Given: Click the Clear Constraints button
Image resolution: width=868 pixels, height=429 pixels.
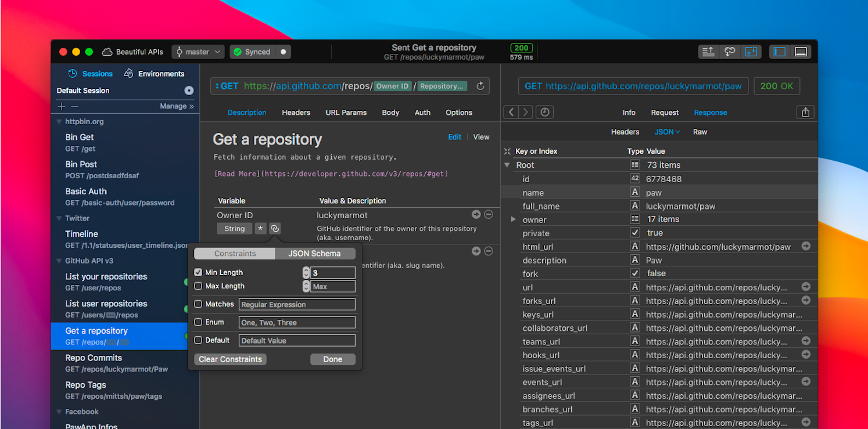Looking at the screenshot, I should [230, 359].
